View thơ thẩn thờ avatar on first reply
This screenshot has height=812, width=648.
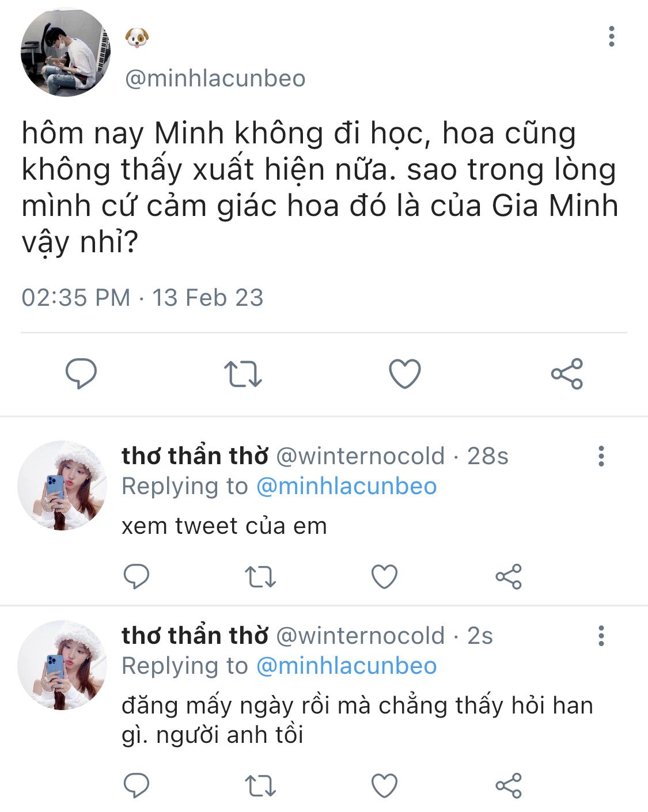point(62,485)
